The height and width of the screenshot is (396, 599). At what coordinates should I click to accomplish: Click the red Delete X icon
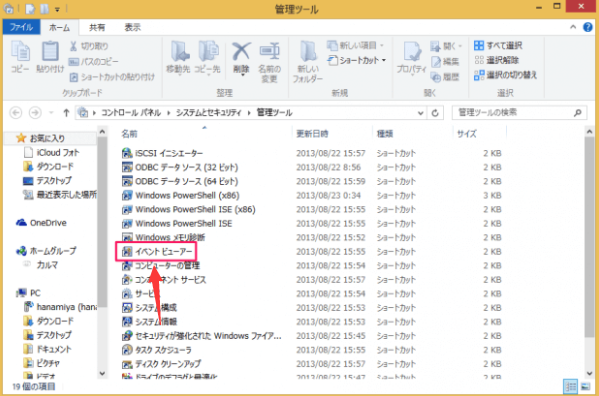pyautogui.click(x=241, y=51)
